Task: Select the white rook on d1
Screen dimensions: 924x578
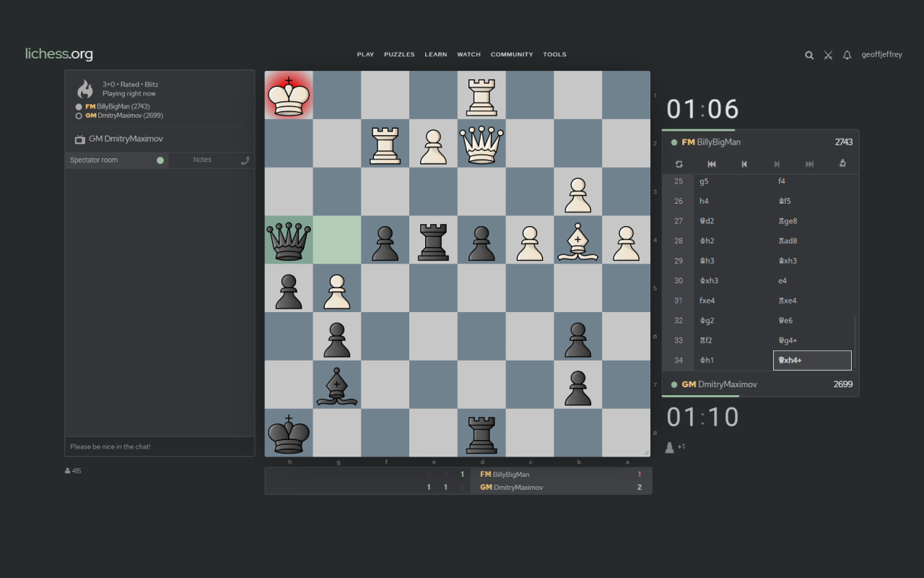Action: pyautogui.click(x=481, y=95)
